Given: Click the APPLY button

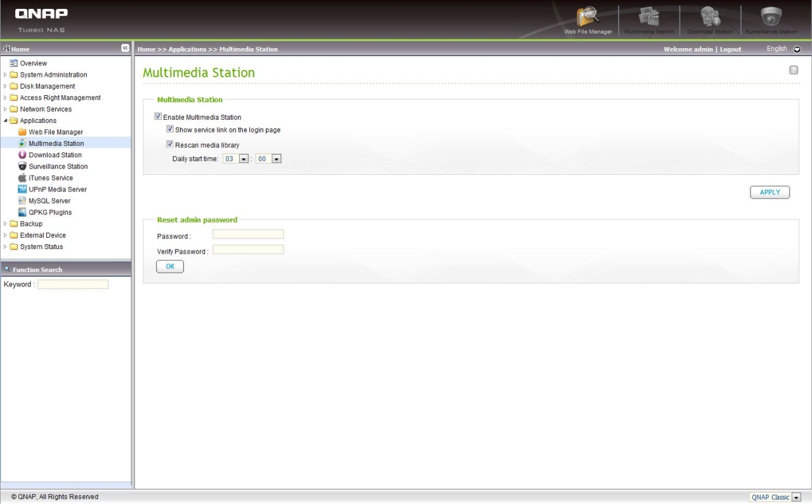Looking at the screenshot, I should pyautogui.click(x=769, y=192).
